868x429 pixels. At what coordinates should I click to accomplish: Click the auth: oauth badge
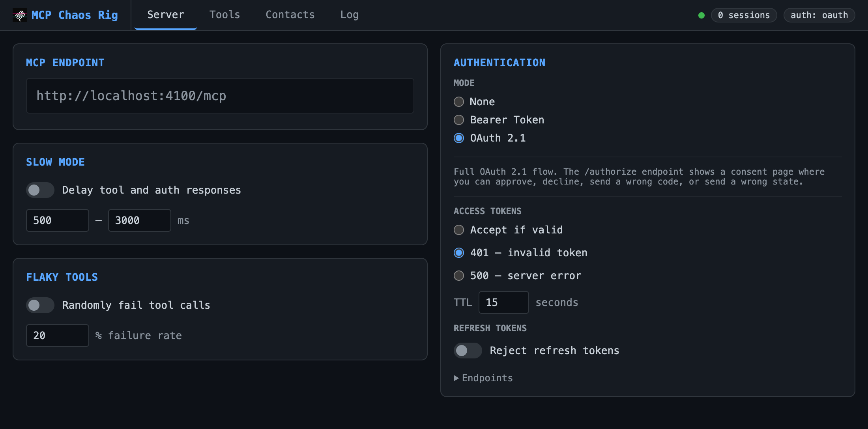(819, 15)
